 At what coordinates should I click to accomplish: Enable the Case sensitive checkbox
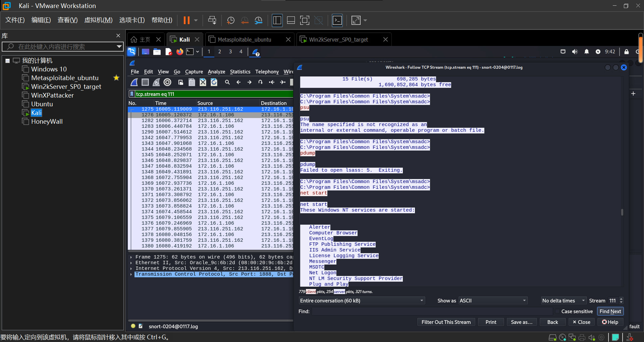pos(557,311)
